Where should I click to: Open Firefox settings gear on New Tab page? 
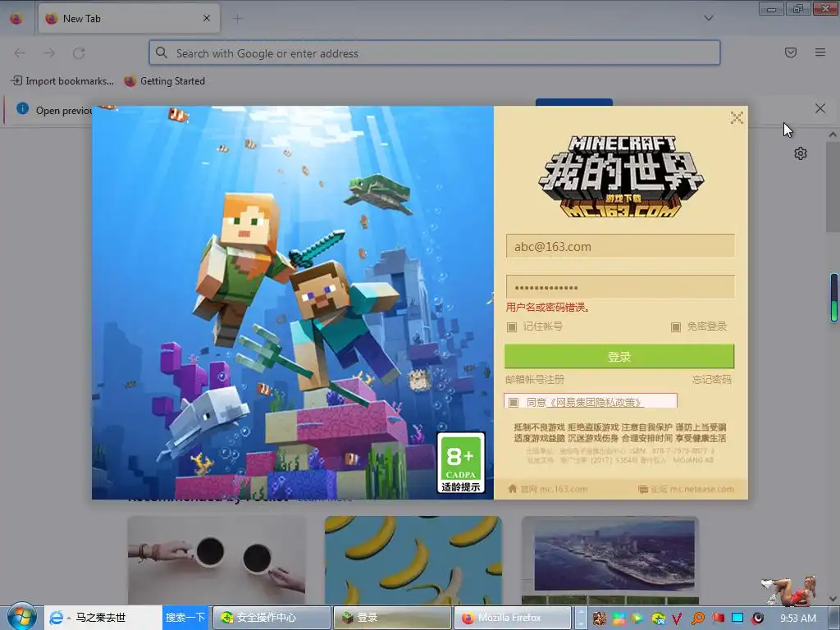click(801, 153)
